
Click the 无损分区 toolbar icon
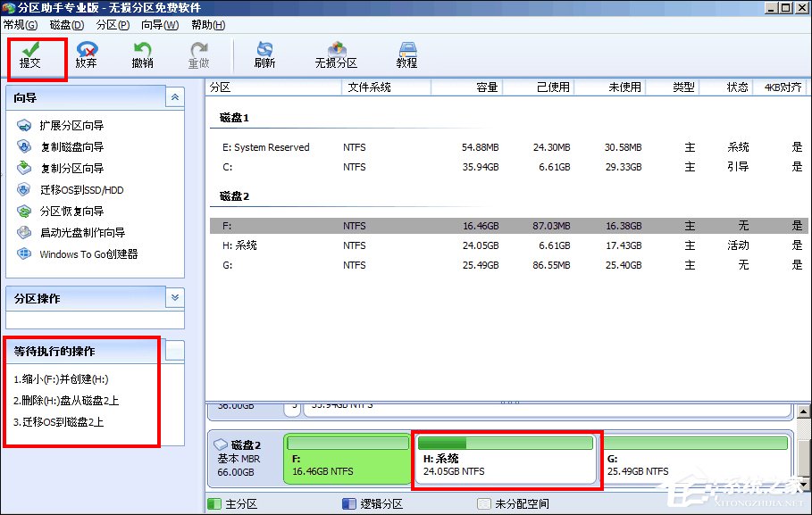click(336, 49)
